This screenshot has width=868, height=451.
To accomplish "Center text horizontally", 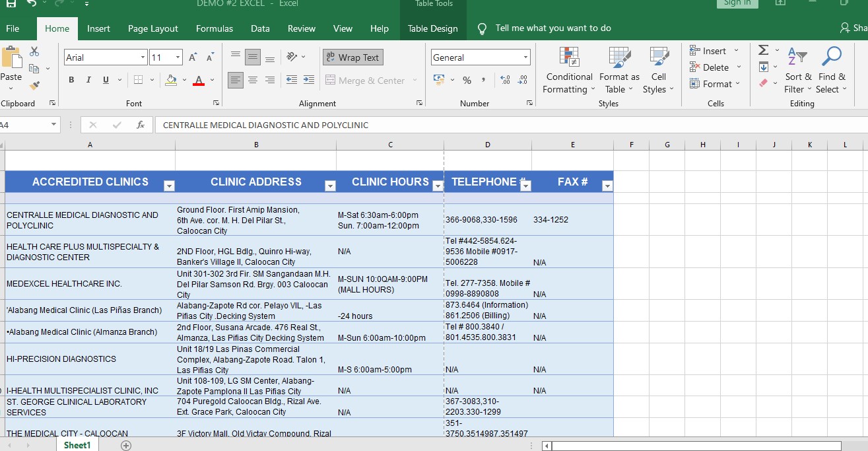I will (x=253, y=80).
